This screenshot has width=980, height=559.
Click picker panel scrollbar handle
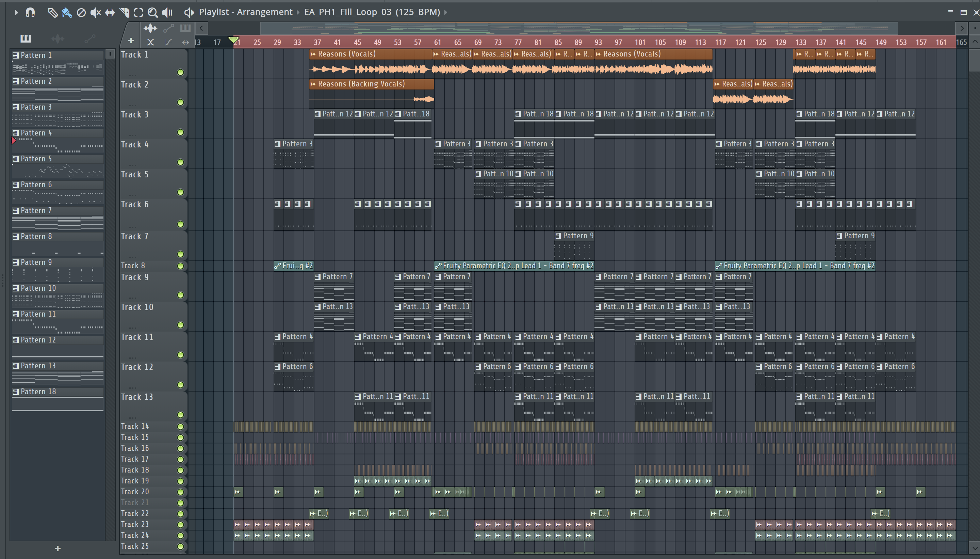tap(110, 54)
